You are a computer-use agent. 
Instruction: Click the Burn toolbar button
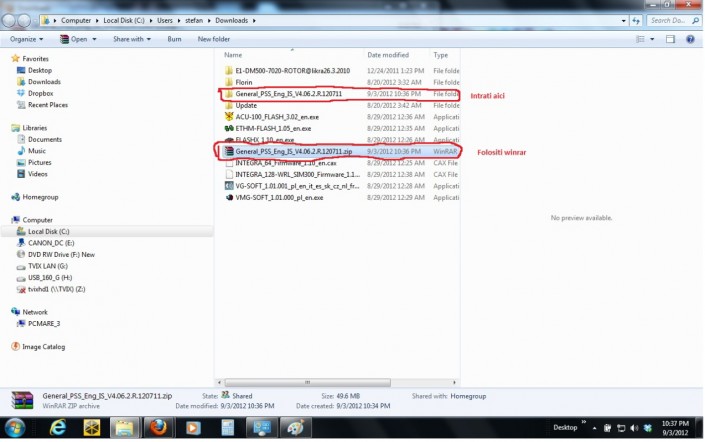[x=174, y=39]
